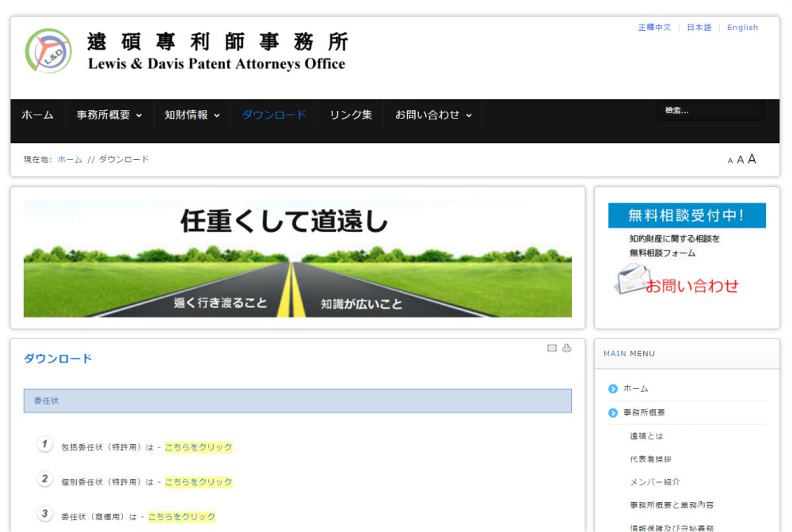Click the email envelope icon above article
792x532 pixels.
coord(552,348)
